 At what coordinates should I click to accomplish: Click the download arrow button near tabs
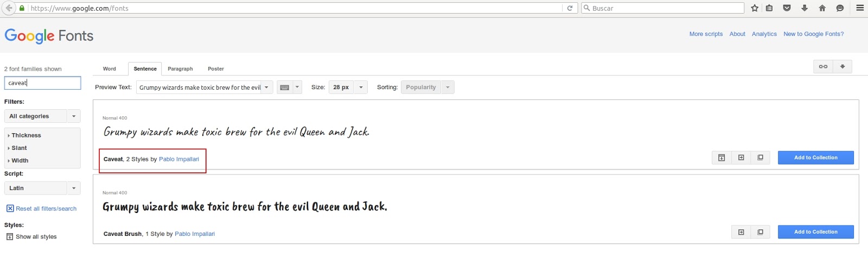point(843,66)
